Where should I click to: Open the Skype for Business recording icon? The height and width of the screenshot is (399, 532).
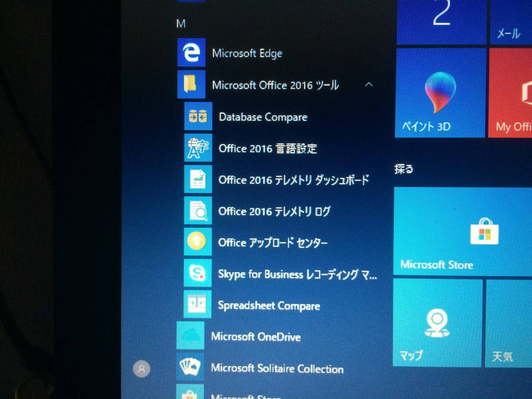pyautogui.click(x=198, y=273)
